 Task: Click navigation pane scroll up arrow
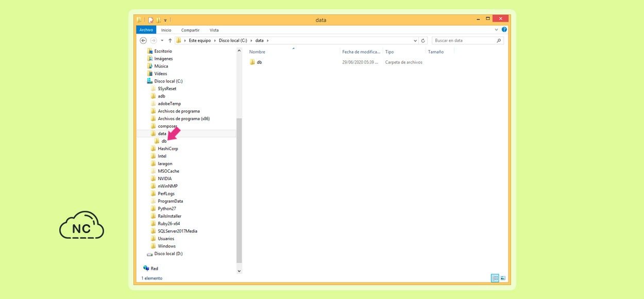click(x=239, y=51)
